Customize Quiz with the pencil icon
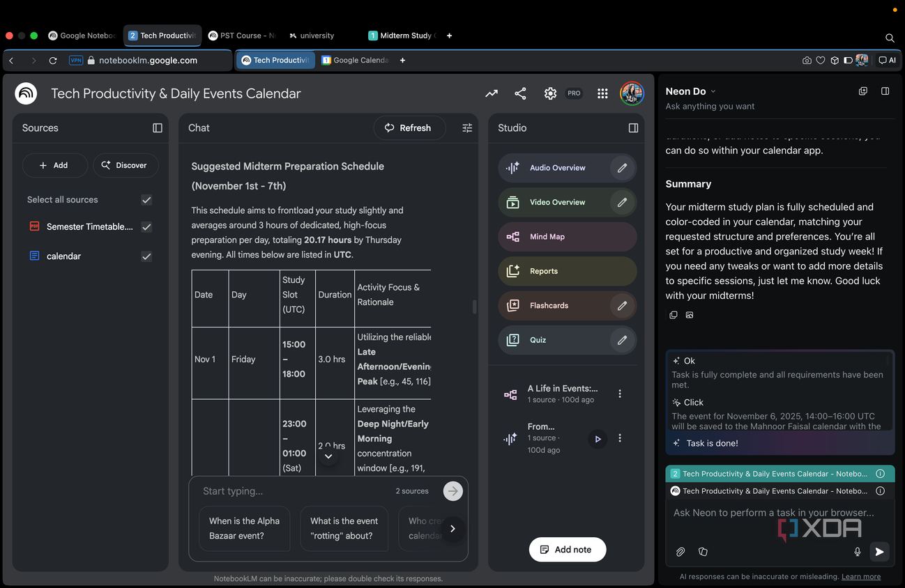This screenshot has height=588, width=905. tap(622, 340)
